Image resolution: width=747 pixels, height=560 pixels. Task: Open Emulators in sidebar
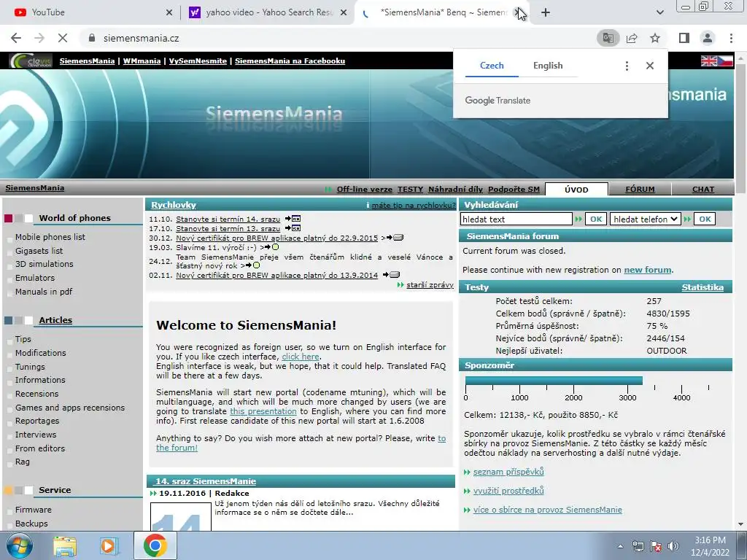[35, 278]
